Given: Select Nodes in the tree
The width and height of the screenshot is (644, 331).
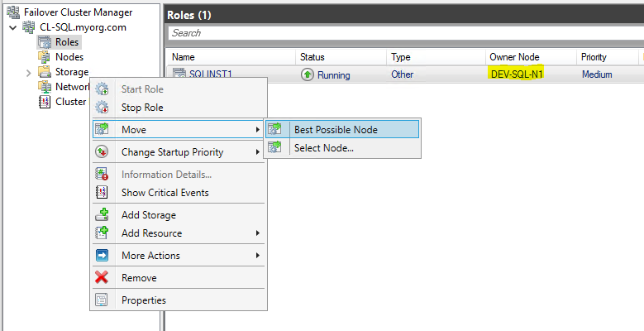Looking at the screenshot, I should tap(69, 57).
